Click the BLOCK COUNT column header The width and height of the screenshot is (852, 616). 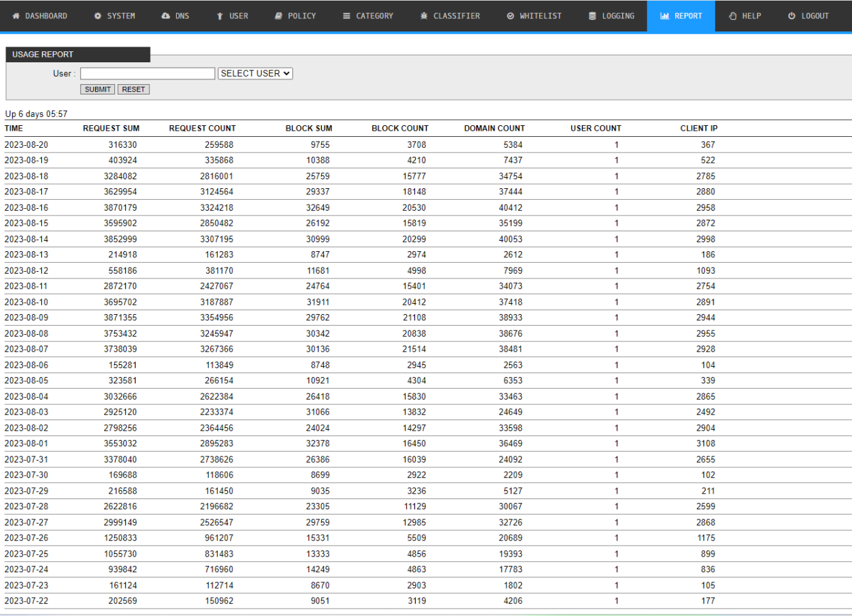tap(400, 128)
